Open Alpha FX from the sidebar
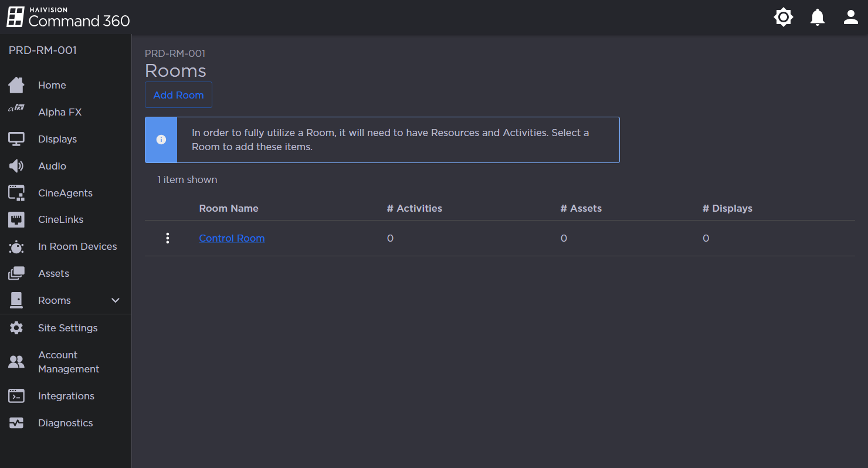 click(x=60, y=112)
